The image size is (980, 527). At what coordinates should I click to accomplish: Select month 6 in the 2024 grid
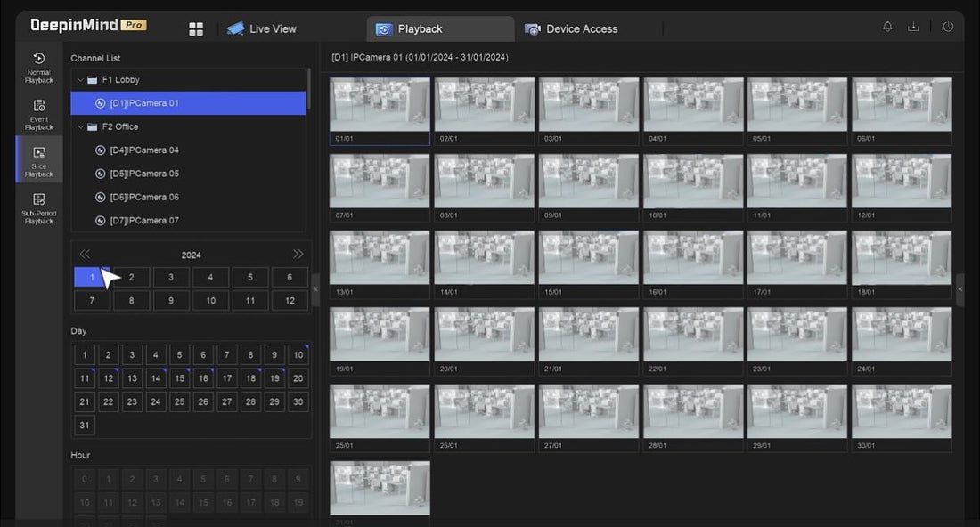tap(290, 277)
